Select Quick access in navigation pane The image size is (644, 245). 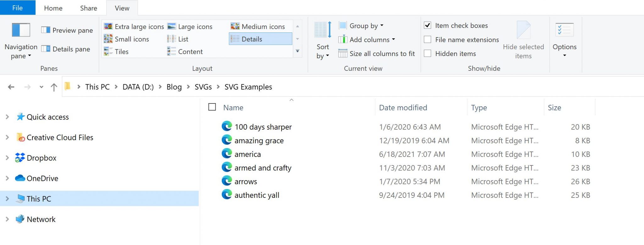pyautogui.click(x=42, y=117)
